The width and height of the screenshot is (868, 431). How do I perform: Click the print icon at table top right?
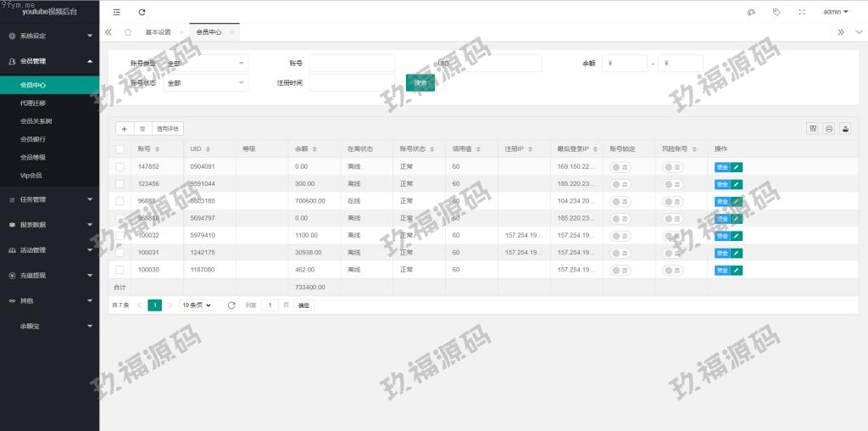(x=829, y=128)
